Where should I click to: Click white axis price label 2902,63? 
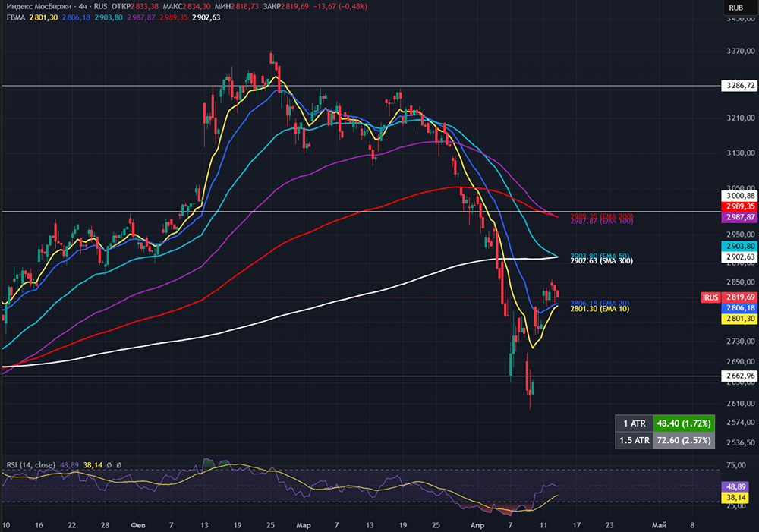pyautogui.click(x=739, y=257)
